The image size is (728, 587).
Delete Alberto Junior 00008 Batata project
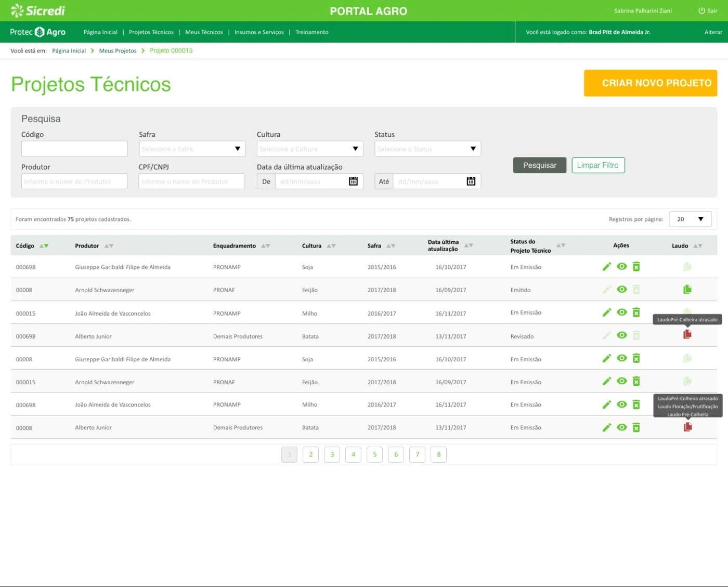point(636,427)
